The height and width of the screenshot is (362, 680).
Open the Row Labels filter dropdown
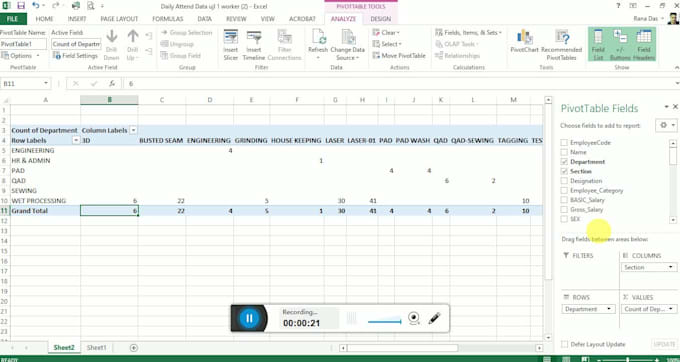tap(76, 140)
